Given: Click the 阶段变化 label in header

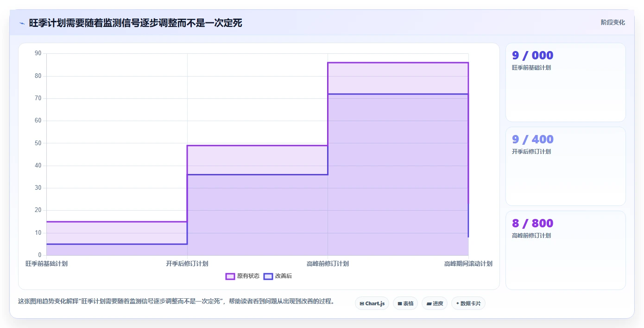Looking at the screenshot, I should (612, 22).
